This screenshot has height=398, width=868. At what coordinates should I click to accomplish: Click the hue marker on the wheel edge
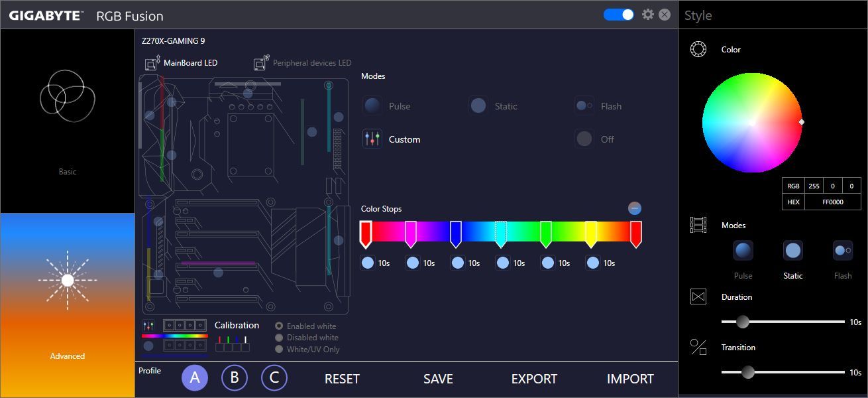pyautogui.click(x=802, y=122)
